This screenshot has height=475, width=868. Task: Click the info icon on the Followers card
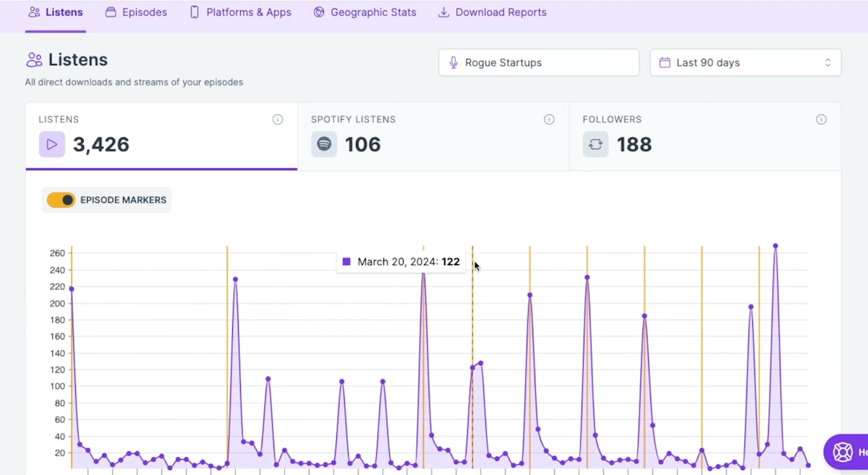point(821,119)
